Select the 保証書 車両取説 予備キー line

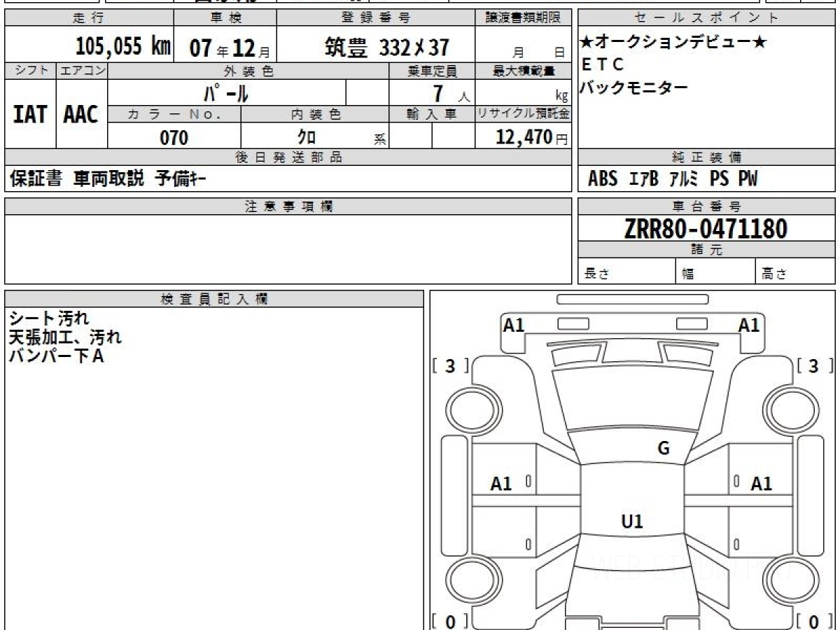point(107,179)
